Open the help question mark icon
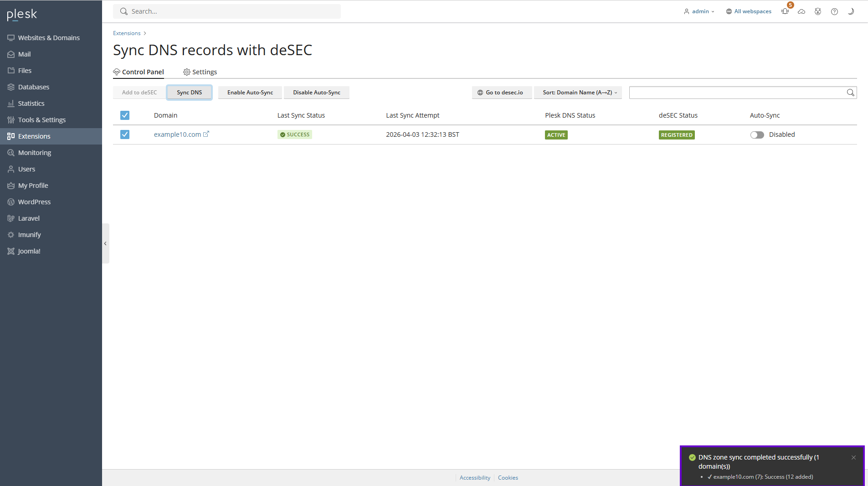868x486 pixels. (x=834, y=11)
